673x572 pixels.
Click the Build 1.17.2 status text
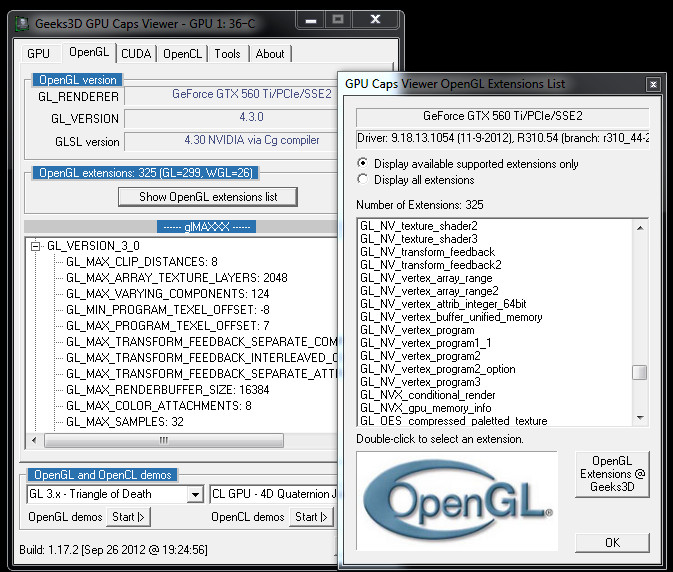(x=113, y=550)
